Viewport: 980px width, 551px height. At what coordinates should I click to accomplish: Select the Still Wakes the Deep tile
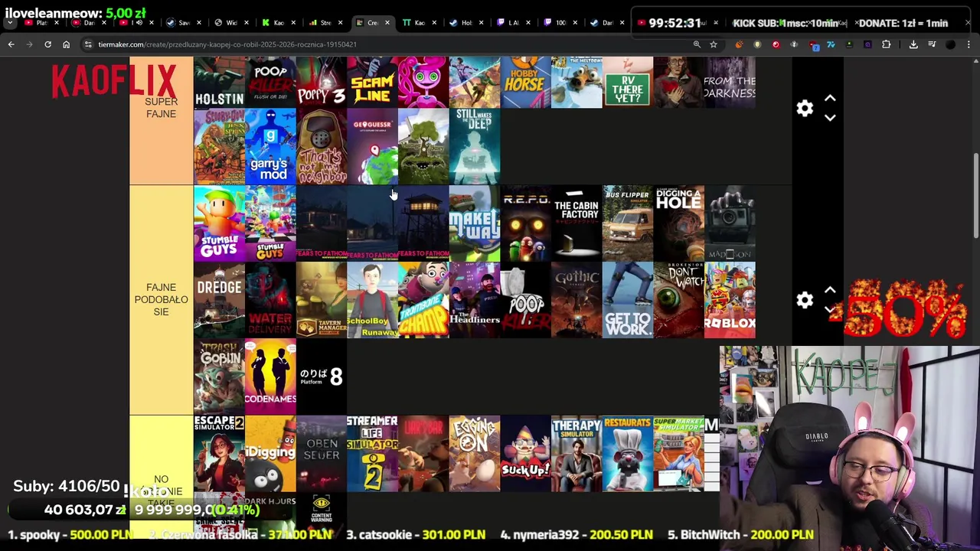click(x=475, y=146)
